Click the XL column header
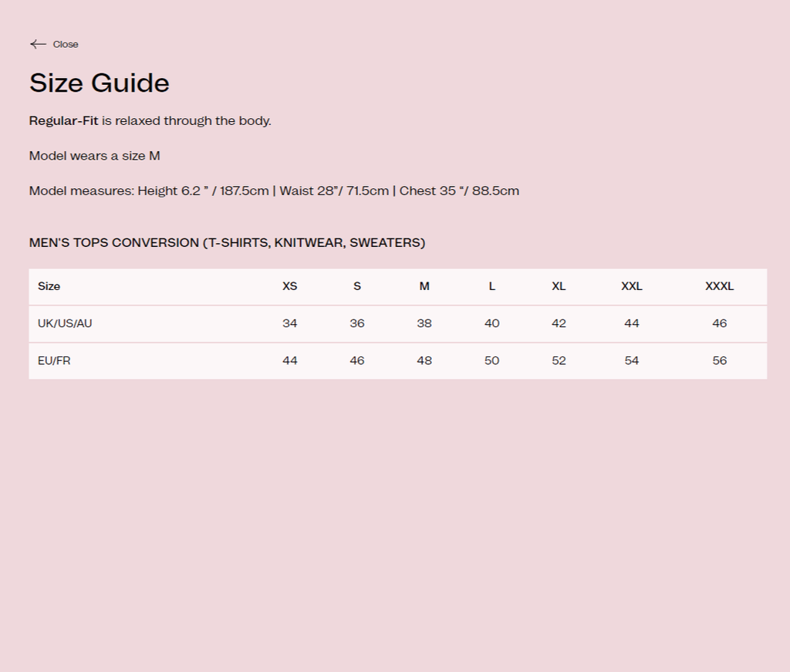 559,286
